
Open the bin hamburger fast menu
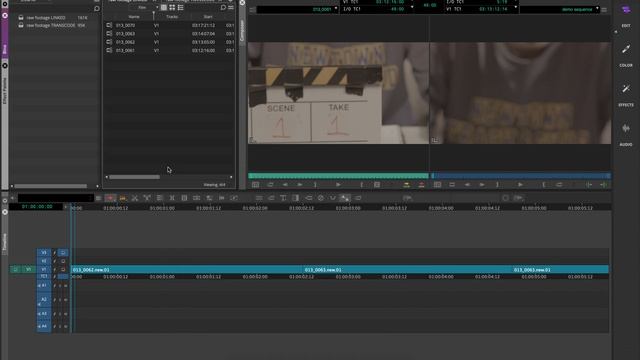click(x=231, y=8)
